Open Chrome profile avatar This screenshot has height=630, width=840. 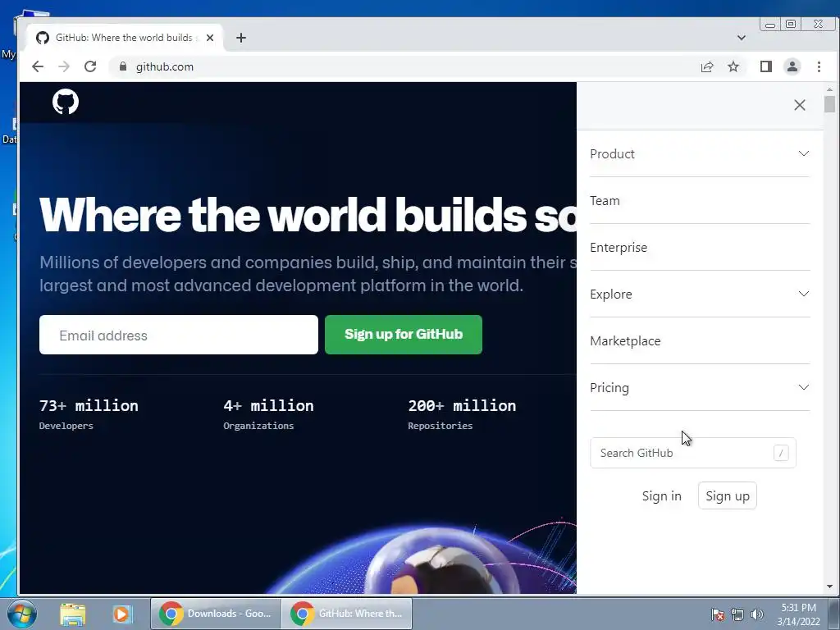[792, 66]
